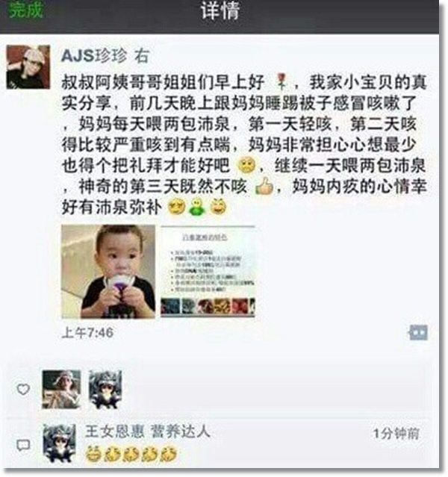Open the commenter 王女恩惠's avatar
This screenshot has height=477, width=448.
(x=59, y=443)
